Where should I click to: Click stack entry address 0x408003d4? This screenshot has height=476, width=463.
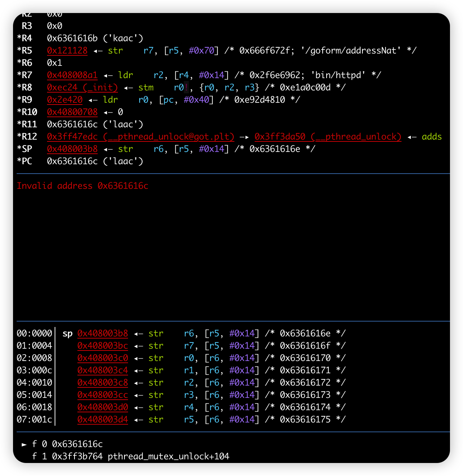click(103, 420)
